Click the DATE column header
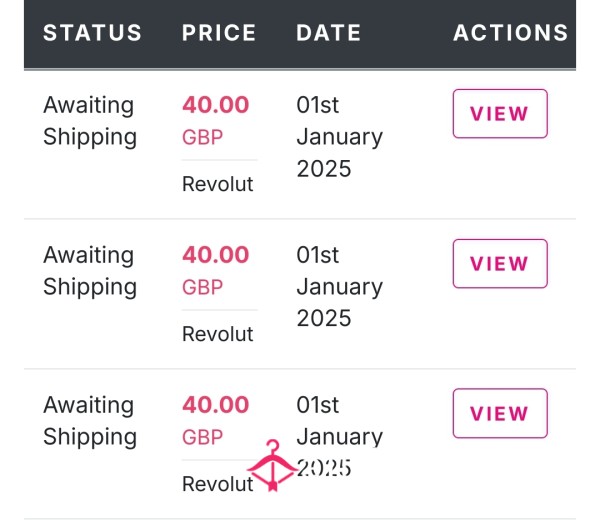 click(x=329, y=33)
